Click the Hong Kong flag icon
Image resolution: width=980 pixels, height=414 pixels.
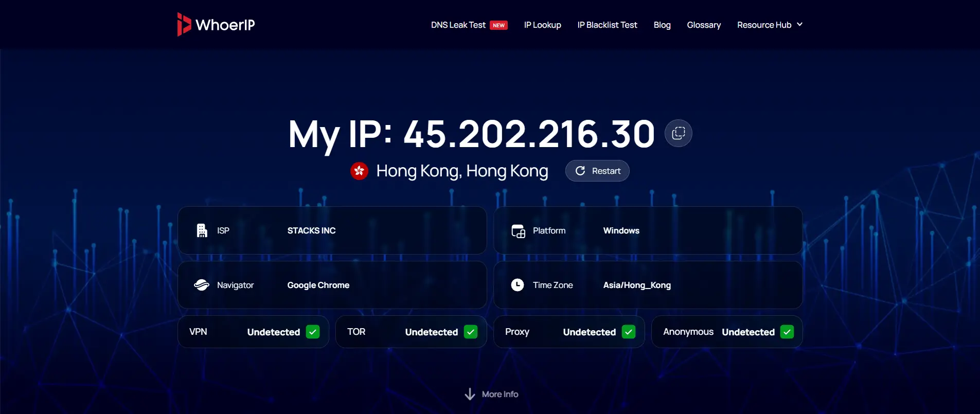click(x=359, y=171)
